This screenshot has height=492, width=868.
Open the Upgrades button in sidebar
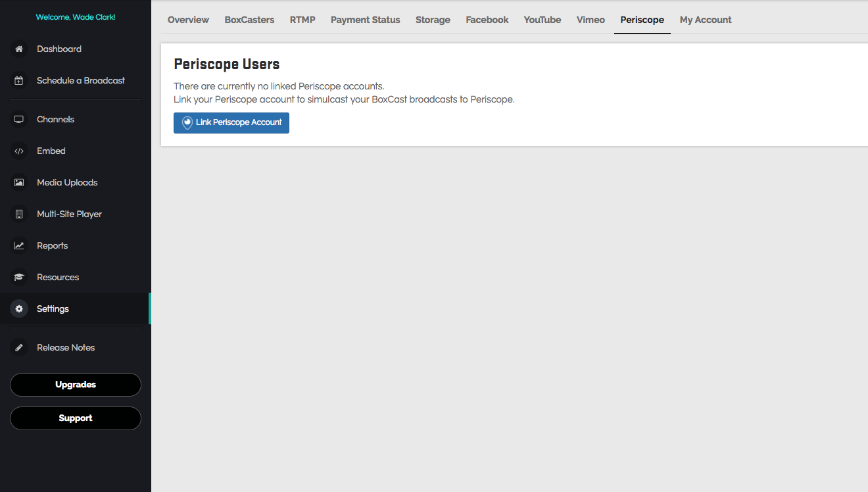76,385
